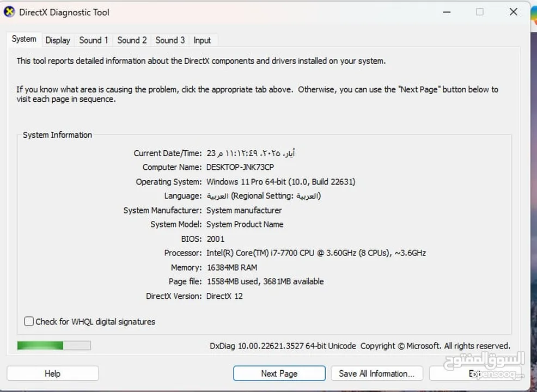Maximize the DirectX Diagnostic Tool window
537x392 pixels.
(480, 12)
